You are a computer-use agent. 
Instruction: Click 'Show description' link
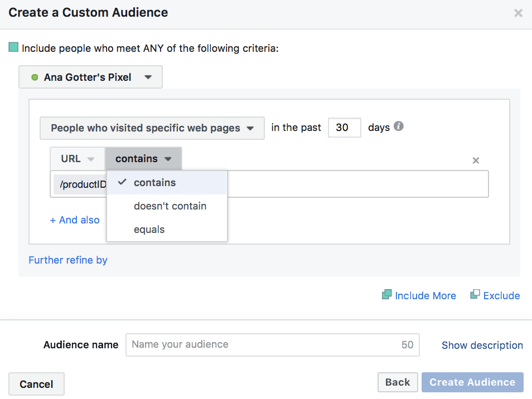coord(482,345)
